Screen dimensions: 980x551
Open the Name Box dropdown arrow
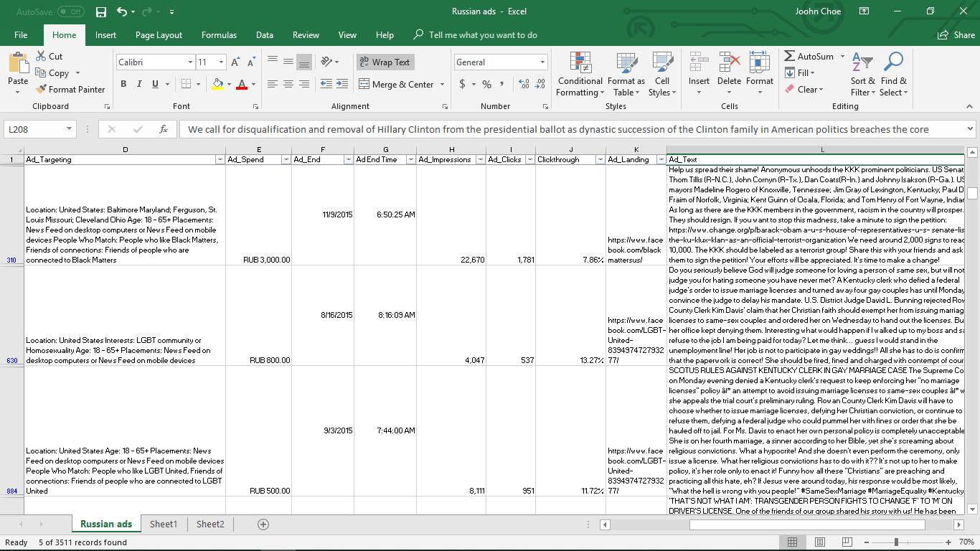pyautogui.click(x=69, y=129)
